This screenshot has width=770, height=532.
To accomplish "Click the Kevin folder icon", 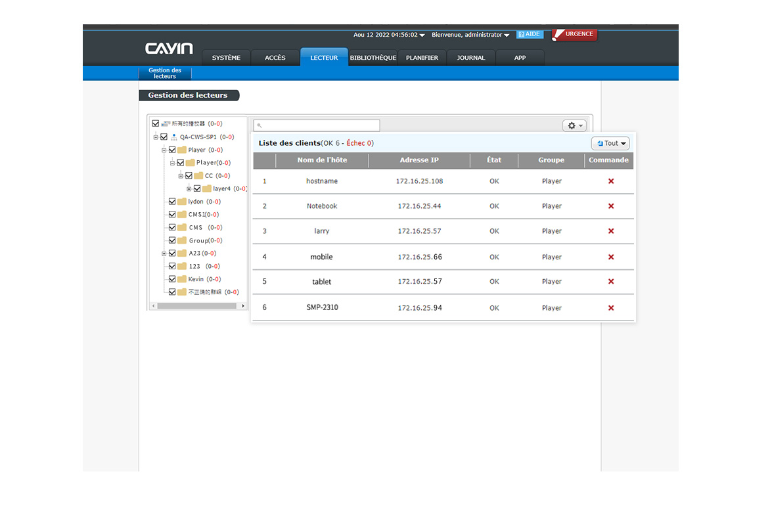I will [x=182, y=279].
